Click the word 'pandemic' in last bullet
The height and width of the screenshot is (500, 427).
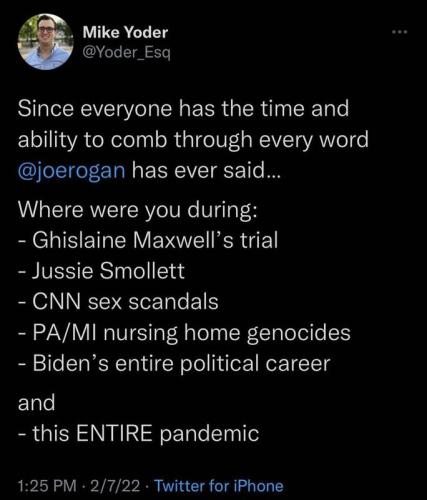(210, 434)
